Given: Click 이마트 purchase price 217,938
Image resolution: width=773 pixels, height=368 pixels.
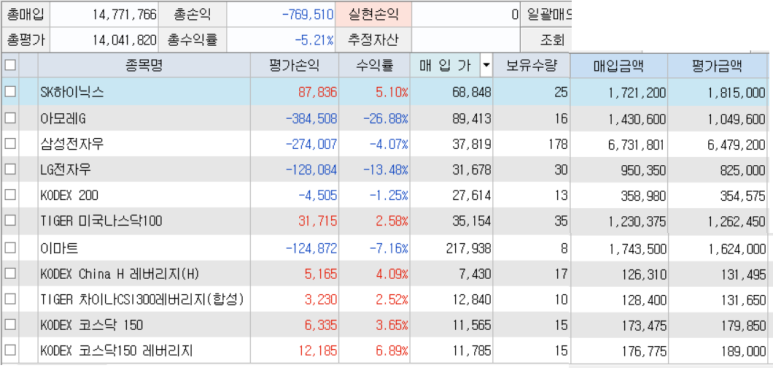Looking at the screenshot, I should click(x=469, y=248).
